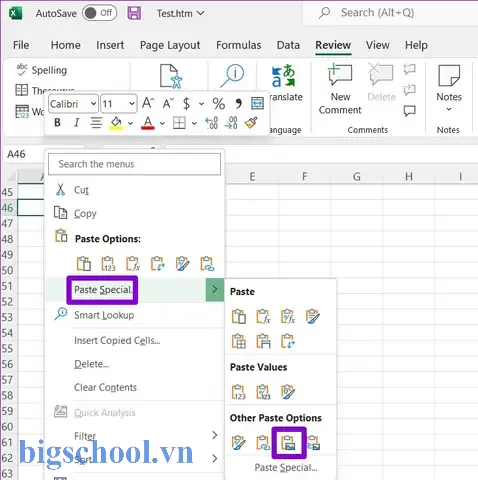Add a New Comment
Viewport: 478px width, 480px height.
pos(340,90)
